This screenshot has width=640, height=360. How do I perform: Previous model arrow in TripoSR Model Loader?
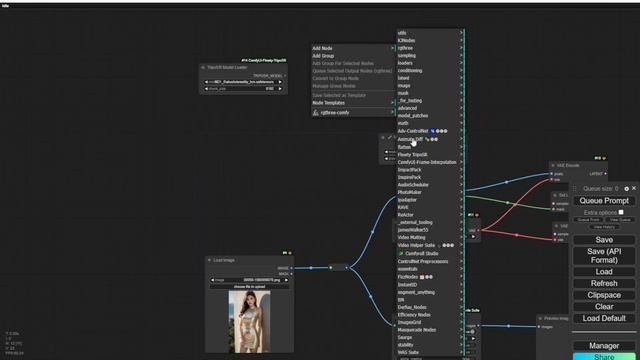pyautogui.click(x=207, y=82)
